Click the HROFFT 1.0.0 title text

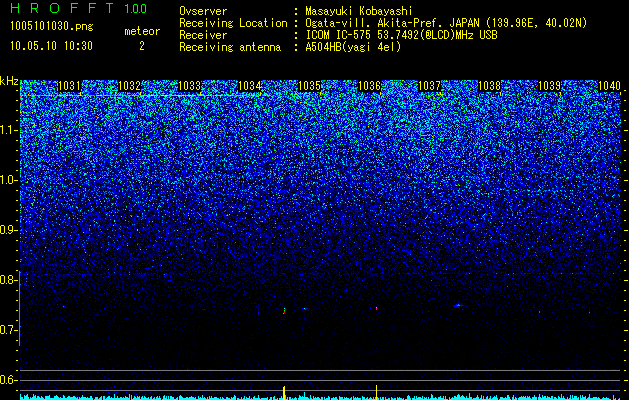tap(78, 8)
